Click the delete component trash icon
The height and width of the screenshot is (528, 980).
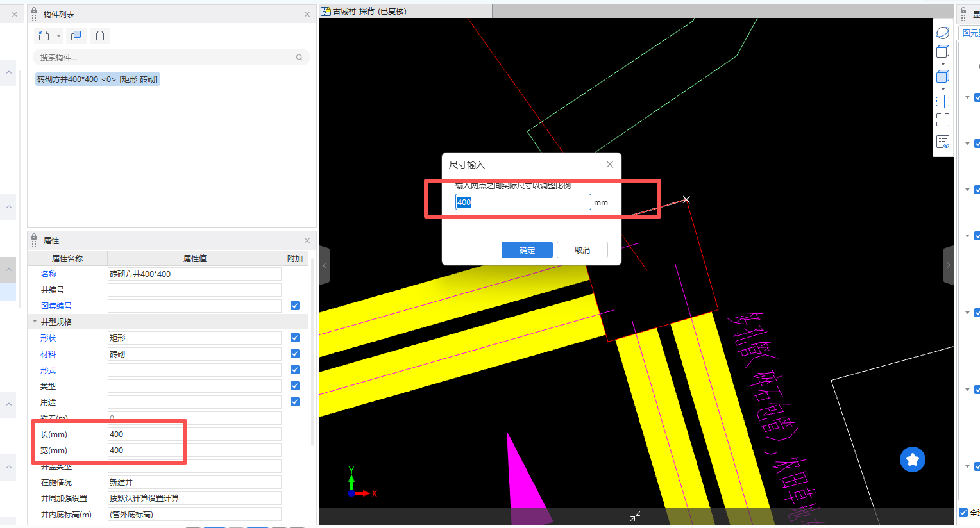(x=100, y=36)
